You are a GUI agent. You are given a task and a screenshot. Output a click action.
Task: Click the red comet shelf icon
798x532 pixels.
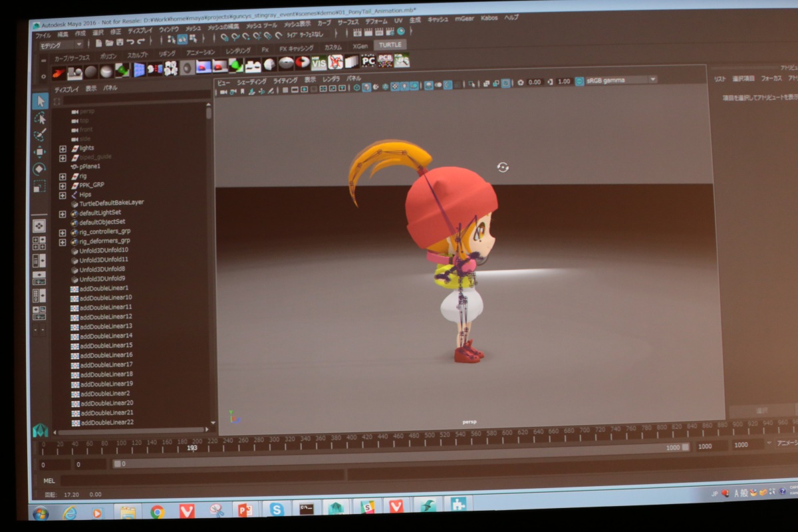tap(59, 72)
